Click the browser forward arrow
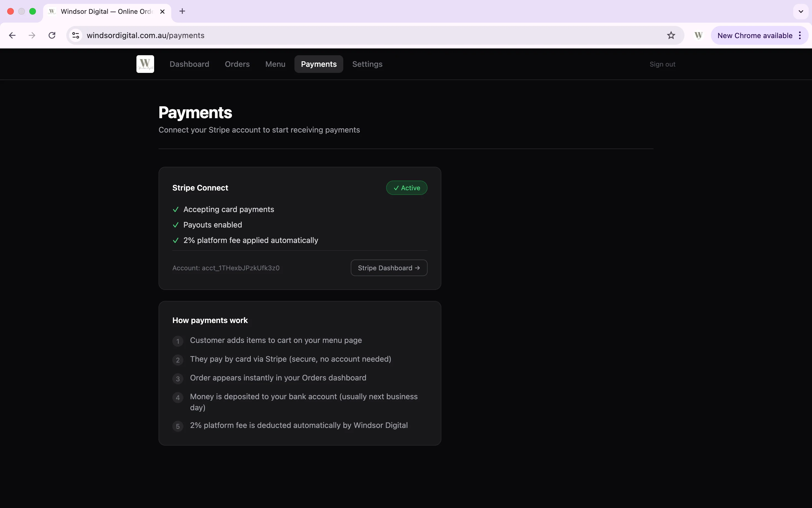Image resolution: width=812 pixels, height=508 pixels. pos(32,35)
